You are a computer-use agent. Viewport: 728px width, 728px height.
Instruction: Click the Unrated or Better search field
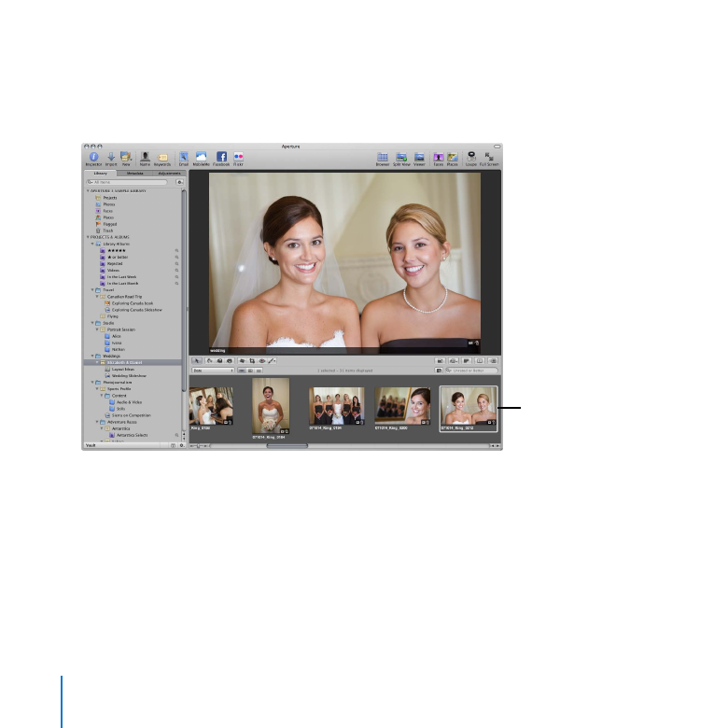click(471, 371)
